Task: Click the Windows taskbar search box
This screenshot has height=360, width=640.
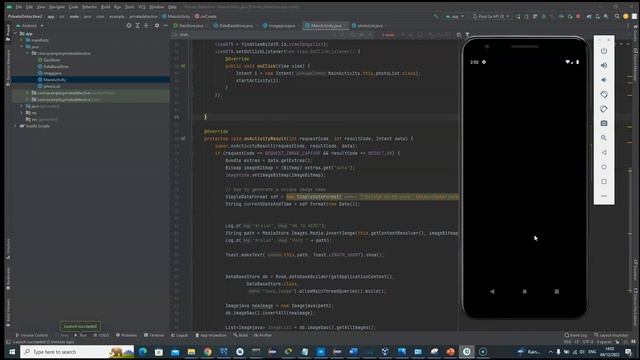Action: click(77, 351)
